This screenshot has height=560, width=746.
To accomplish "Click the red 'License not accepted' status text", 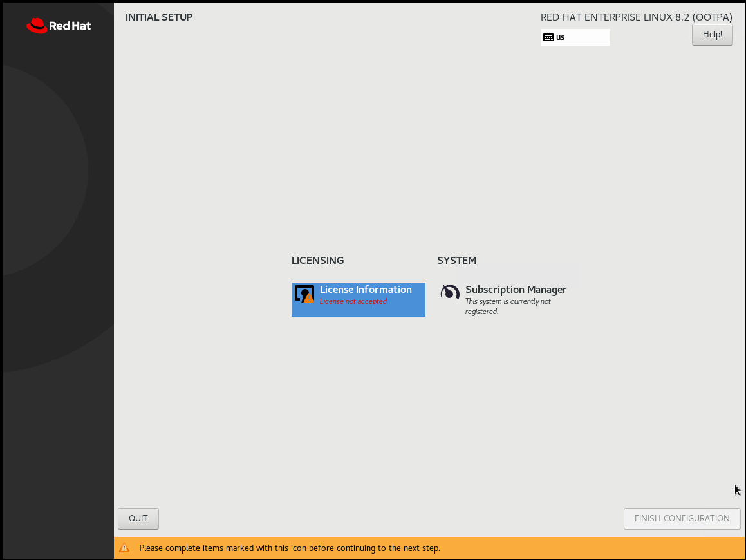I will [x=353, y=301].
